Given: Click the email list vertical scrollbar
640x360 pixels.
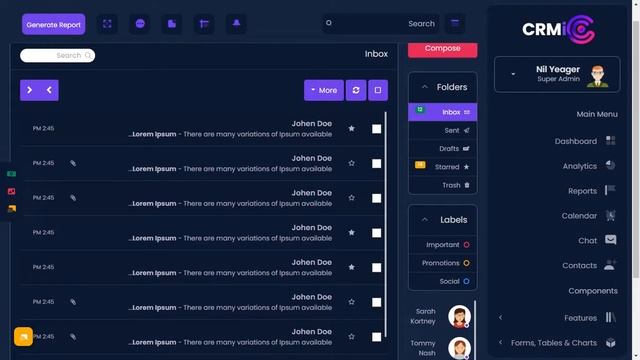Looking at the screenshot, I should pyautogui.click(x=386, y=224).
